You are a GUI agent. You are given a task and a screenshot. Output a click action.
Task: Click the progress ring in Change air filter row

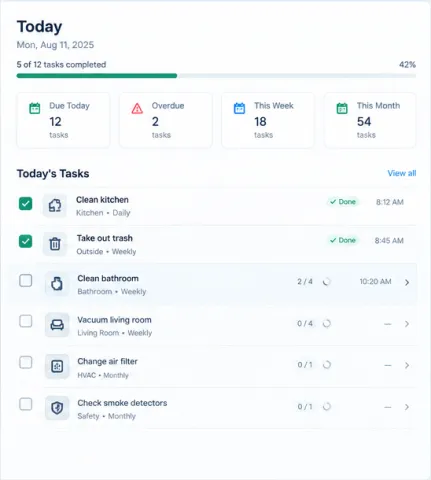[x=327, y=365]
